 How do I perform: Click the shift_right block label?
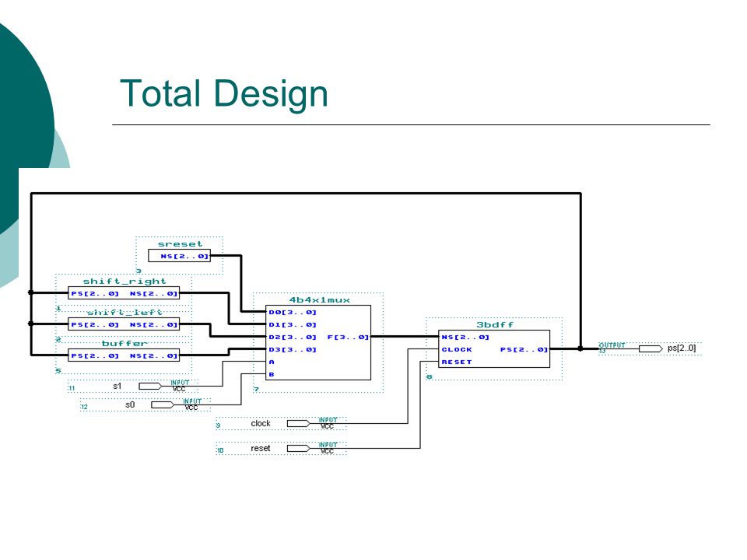coord(124,282)
